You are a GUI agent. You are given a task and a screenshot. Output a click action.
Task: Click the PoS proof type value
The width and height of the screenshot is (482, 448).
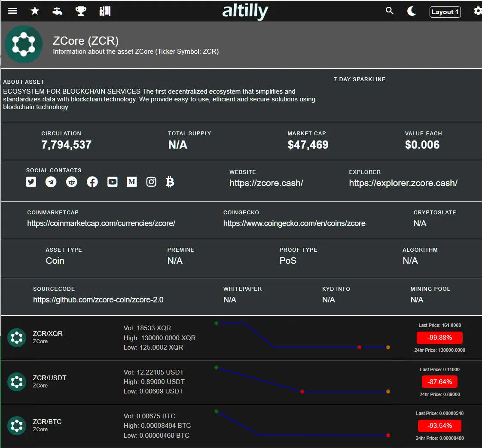tap(288, 261)
